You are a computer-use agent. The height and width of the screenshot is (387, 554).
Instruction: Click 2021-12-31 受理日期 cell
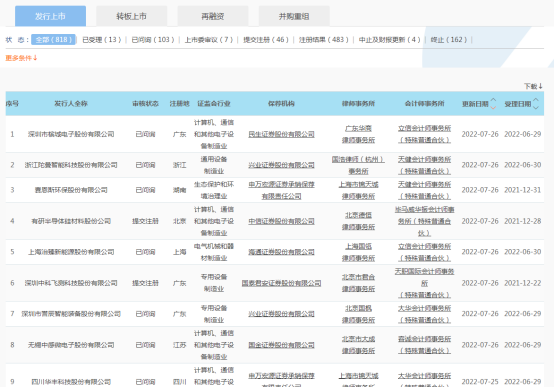(x=523, y=190)
